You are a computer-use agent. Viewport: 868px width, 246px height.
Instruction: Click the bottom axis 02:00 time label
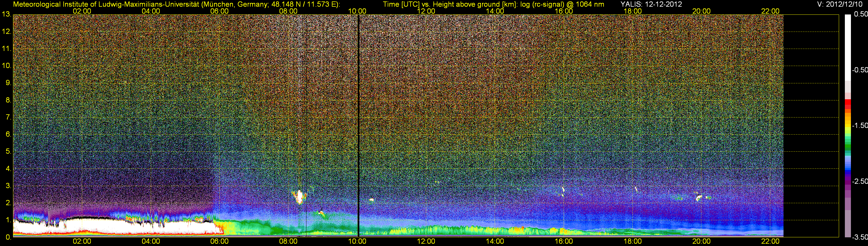tap(82, 241)
